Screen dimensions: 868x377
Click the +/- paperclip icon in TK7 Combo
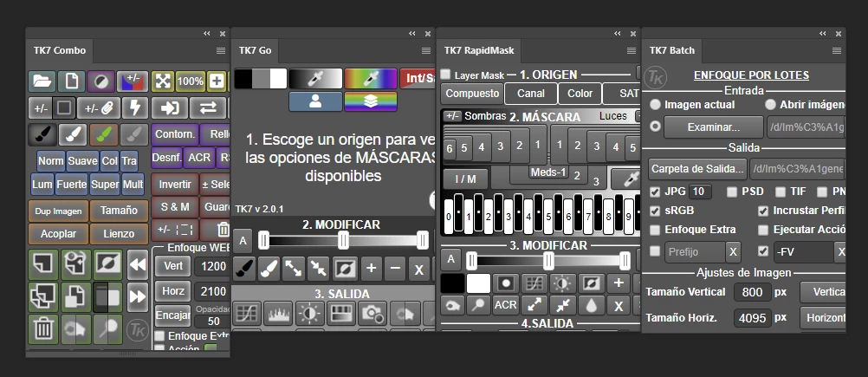click(x=98, y=108)
